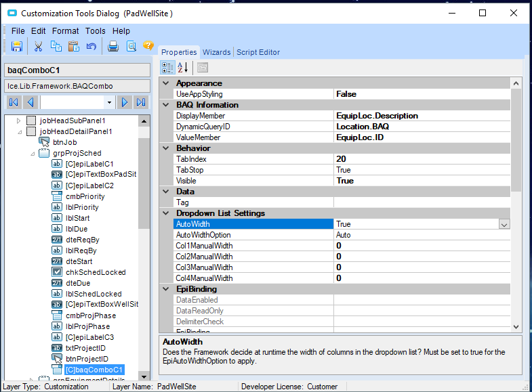Click the yellow Help question mark icon

coord(148,46)
